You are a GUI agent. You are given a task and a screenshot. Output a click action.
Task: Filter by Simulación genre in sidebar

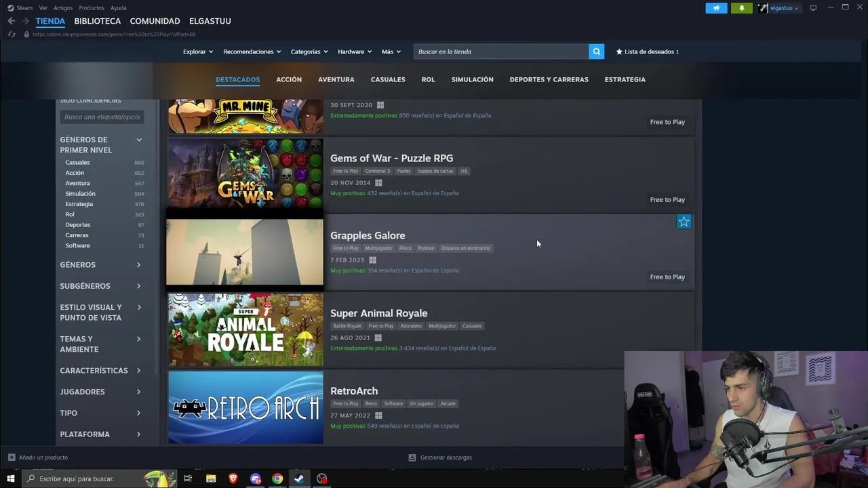tap(80, 194)
